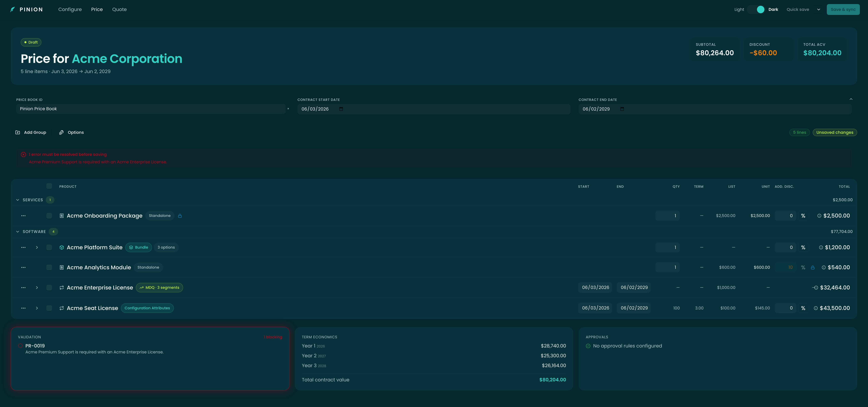Click the info icon next to $32,464.00 total
This screenshot has height=407, width=868.
coord(816,288)
